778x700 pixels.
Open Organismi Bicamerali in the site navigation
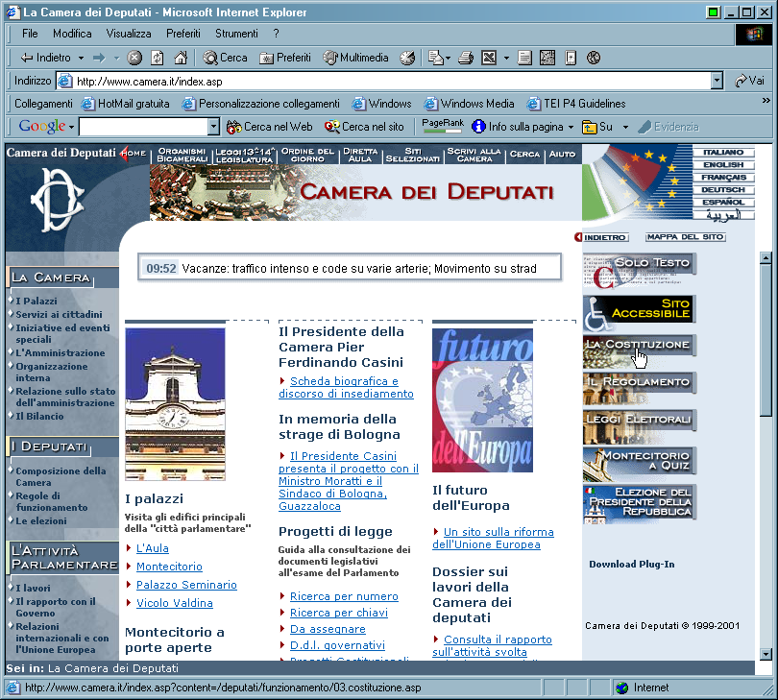[x=182, y=155]
